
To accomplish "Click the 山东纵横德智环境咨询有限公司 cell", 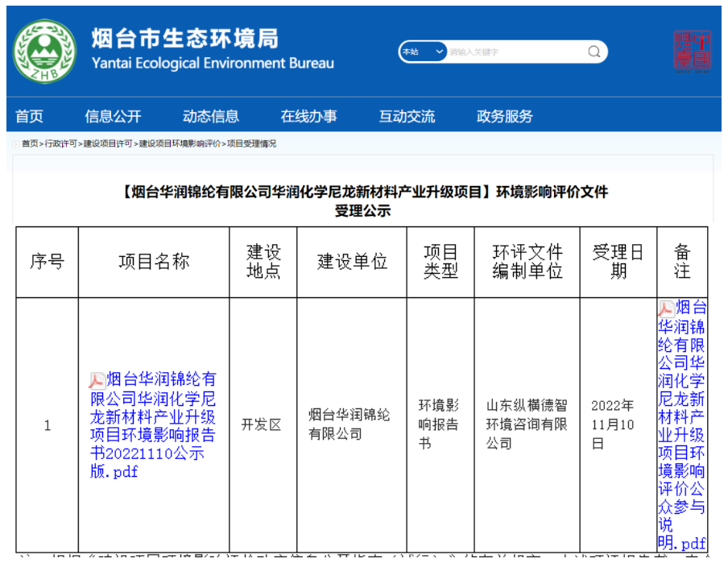I will [527, 424].
